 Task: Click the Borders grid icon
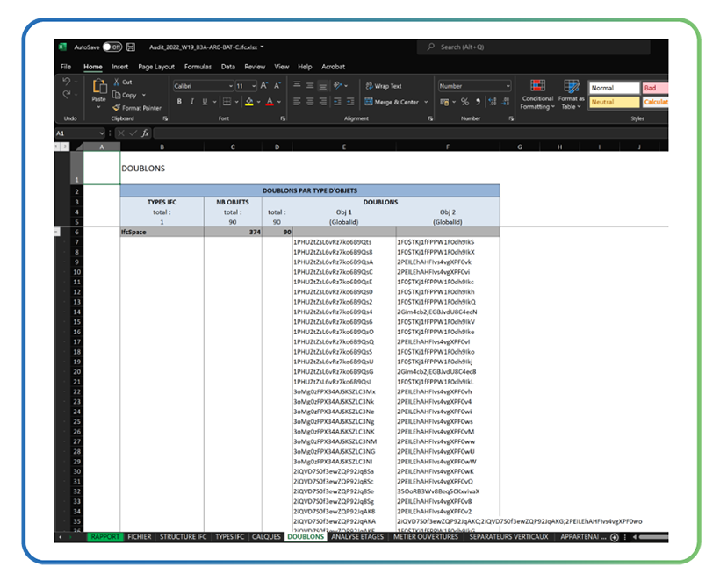(227, 102)
